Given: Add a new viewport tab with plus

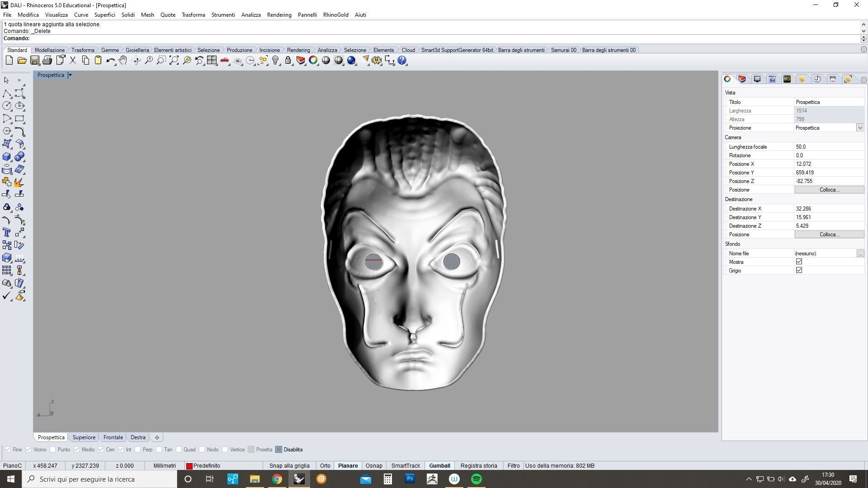Looking at the screenshot, I should (157, 437).
